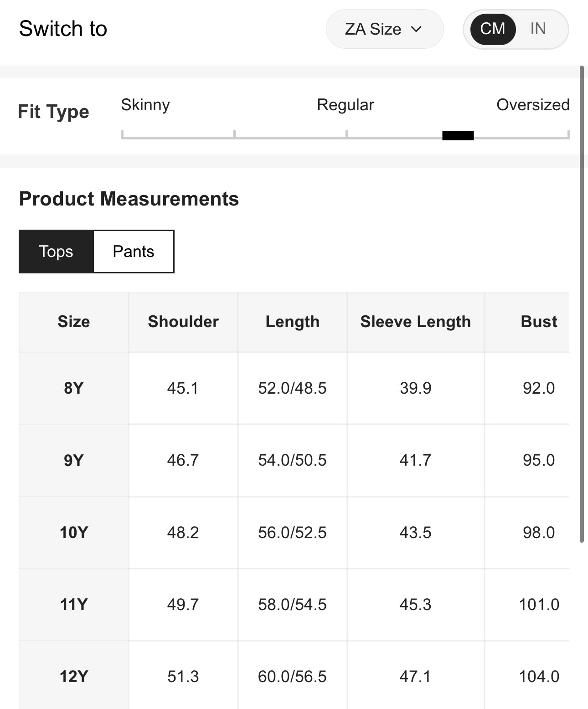Select the CM unit option
The width and height of the screenshot is (588, 709).
click(493, 29)
